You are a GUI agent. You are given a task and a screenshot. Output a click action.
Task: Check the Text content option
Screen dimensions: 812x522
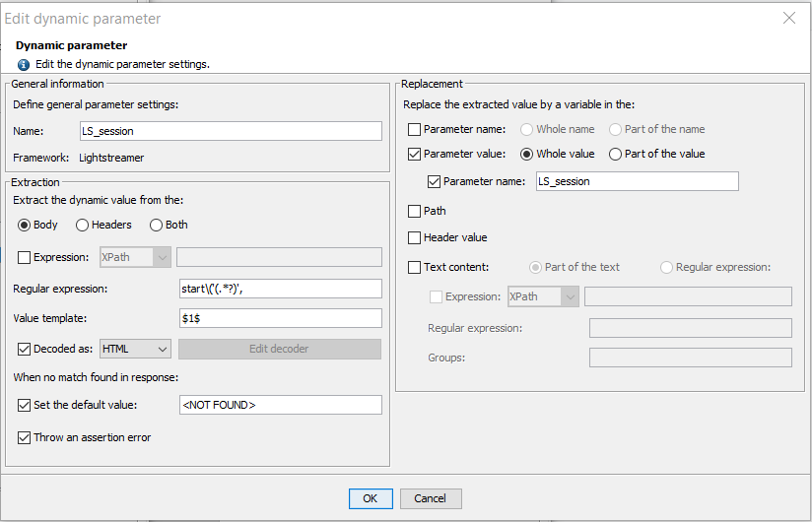click(415, 267)
